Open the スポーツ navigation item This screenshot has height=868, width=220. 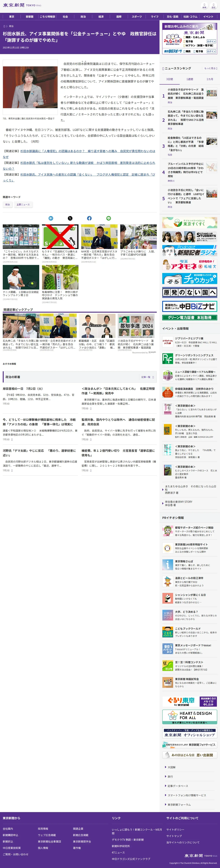(137, 17)
